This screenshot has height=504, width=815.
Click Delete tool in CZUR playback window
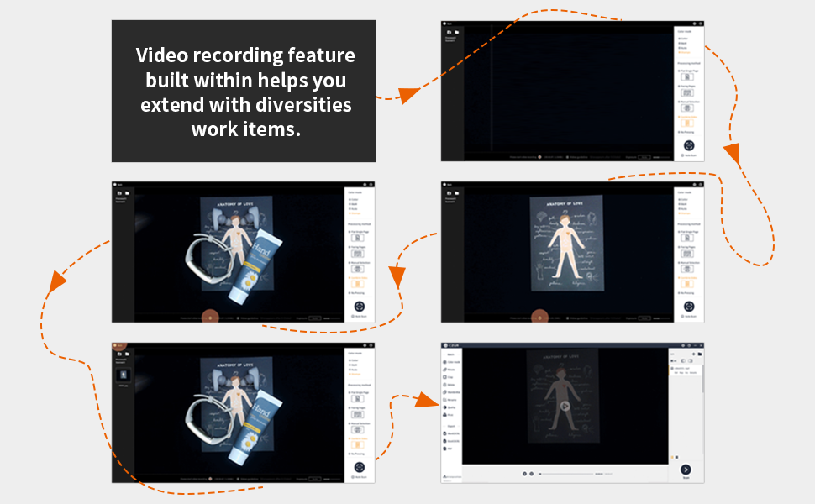[x=449, y=385]
